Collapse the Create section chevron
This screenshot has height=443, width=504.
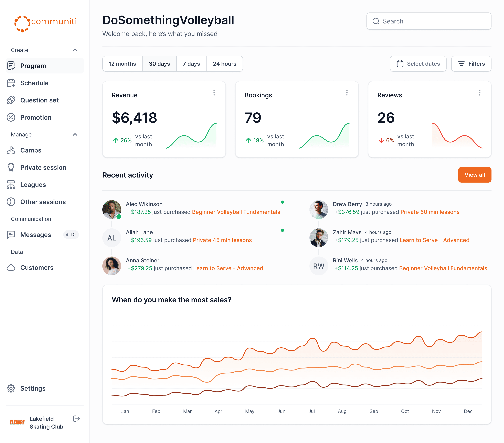click(75, 50)
